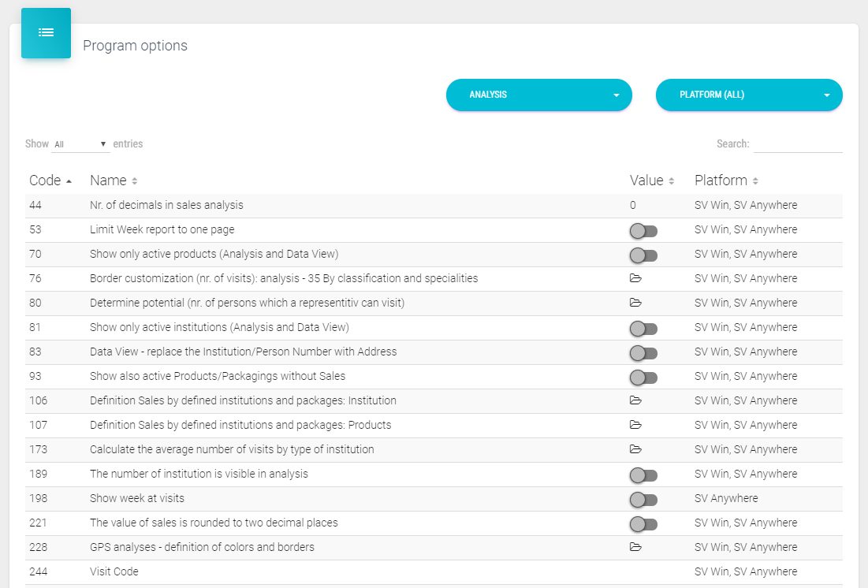This screenshot has height=588, width=868.
Task: Expand the Show entries selector
Action: pyautogui.click(x=80, y=144)
